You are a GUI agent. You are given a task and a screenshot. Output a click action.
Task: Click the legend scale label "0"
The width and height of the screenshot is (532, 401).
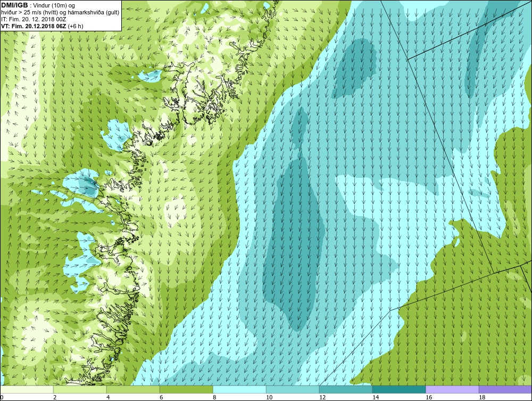2,397
